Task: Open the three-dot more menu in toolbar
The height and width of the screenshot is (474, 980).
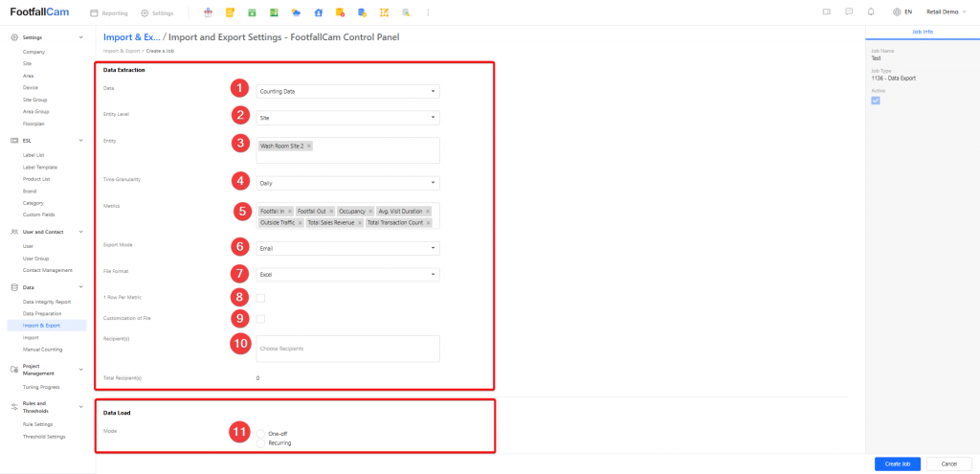Action: coord(428,12)
